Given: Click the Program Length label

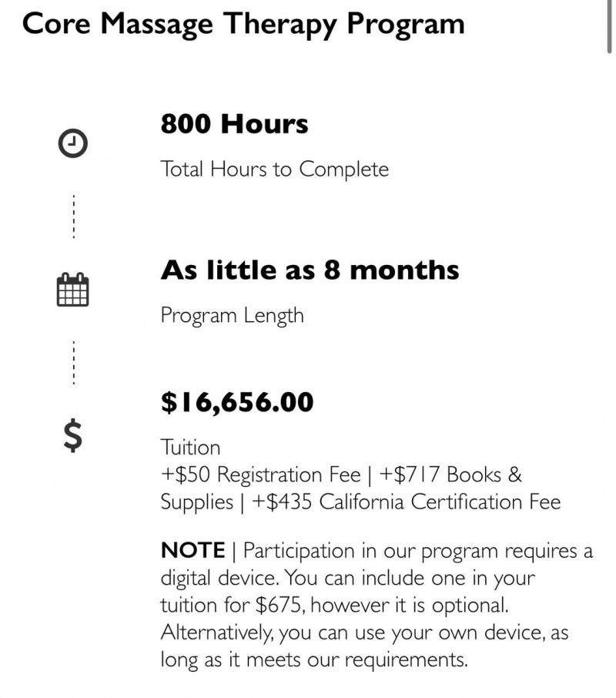Looking at the screenshot, I should [232, 315].
